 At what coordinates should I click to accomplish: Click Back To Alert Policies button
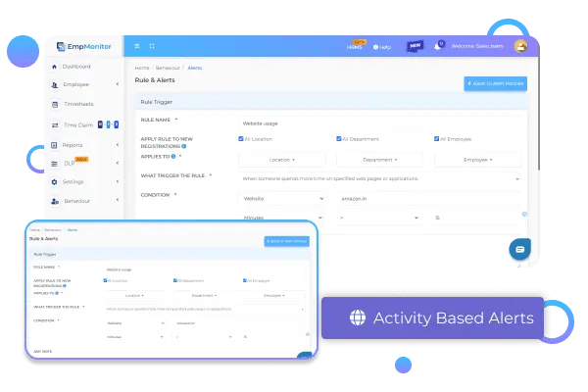pyautogui.click(x=495, y=83)
